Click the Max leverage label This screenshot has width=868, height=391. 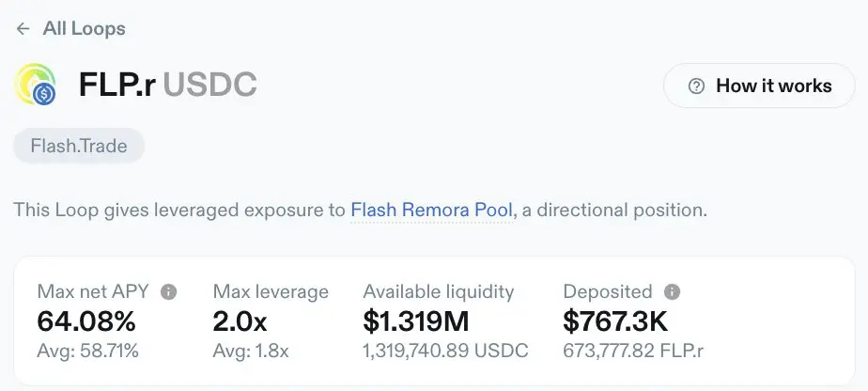[x=271, y=292]
